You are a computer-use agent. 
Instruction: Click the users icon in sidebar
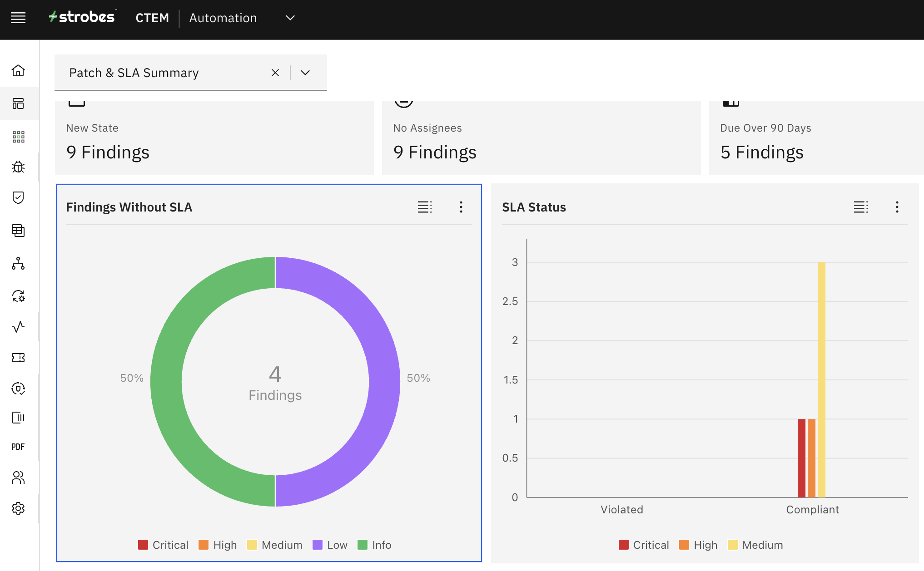18,477
